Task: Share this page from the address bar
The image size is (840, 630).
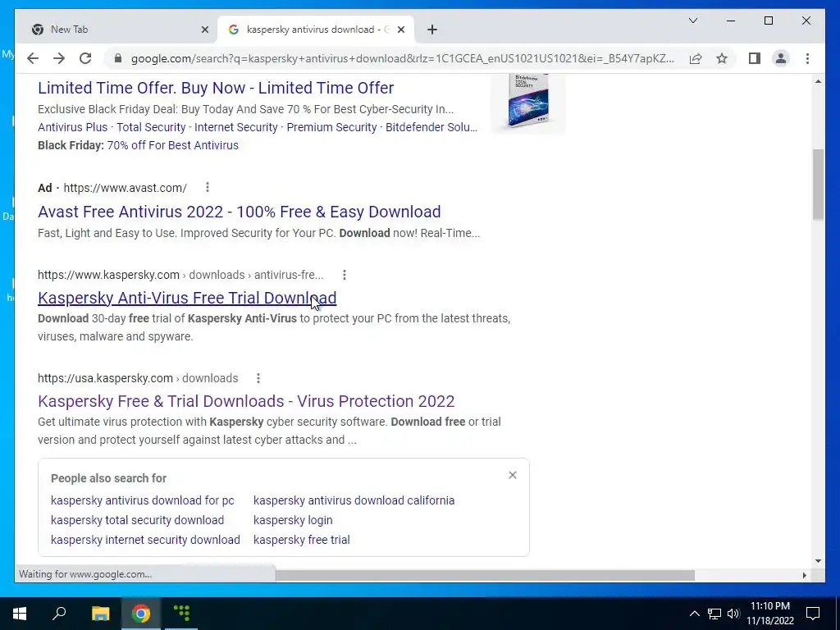Action: click(696, 58)
